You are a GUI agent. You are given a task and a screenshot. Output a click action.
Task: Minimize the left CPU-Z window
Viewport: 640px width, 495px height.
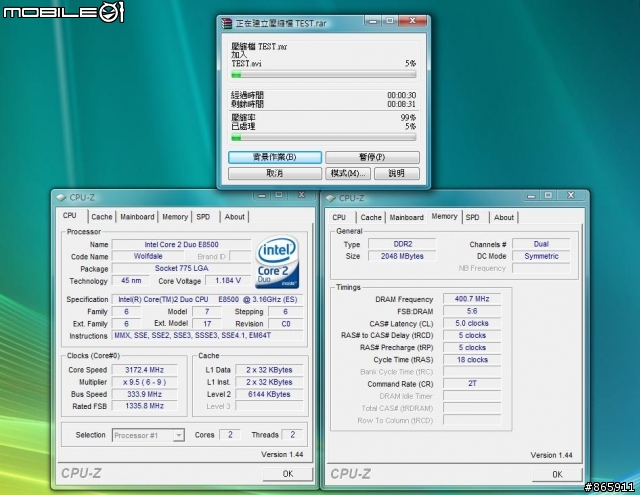pos(262,195)
